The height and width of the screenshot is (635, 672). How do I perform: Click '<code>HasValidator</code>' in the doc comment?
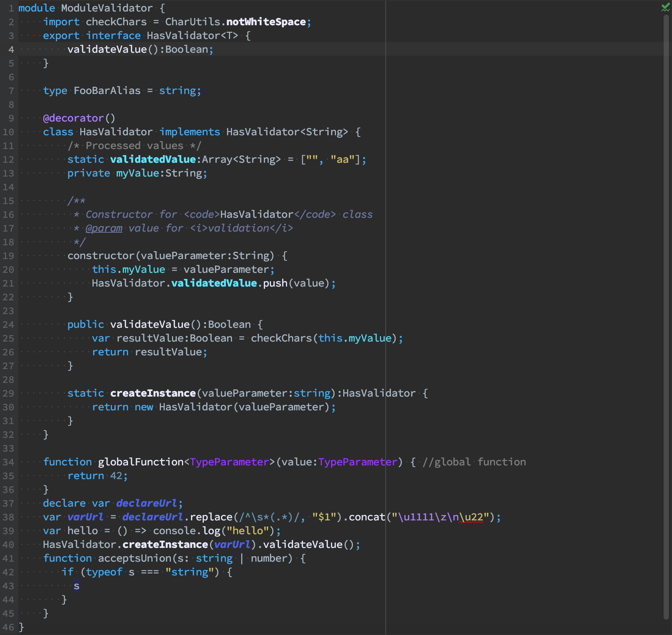pos(260,214)
